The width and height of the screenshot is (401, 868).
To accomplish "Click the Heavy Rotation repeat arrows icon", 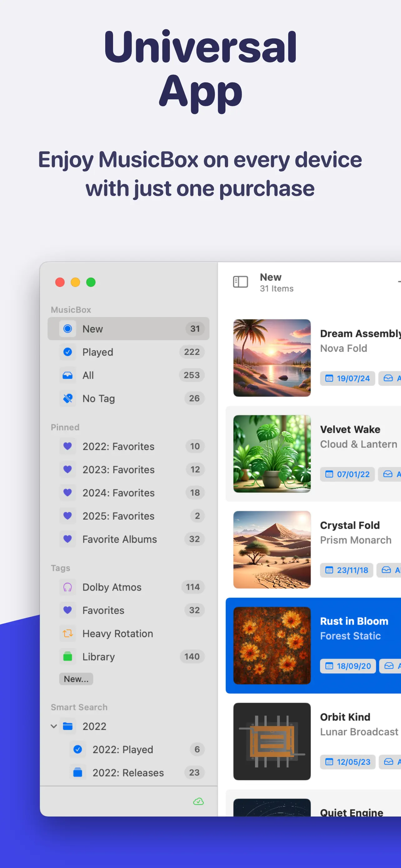I will 68,633.
